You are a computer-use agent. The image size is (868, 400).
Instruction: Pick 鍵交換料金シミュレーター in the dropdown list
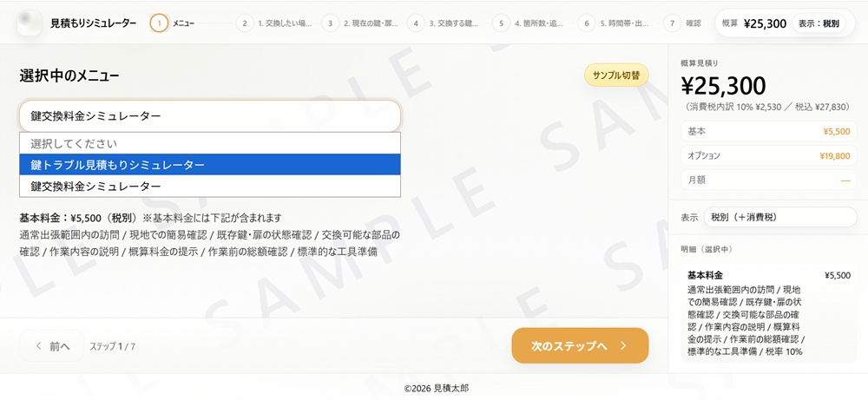coord(209,187)
